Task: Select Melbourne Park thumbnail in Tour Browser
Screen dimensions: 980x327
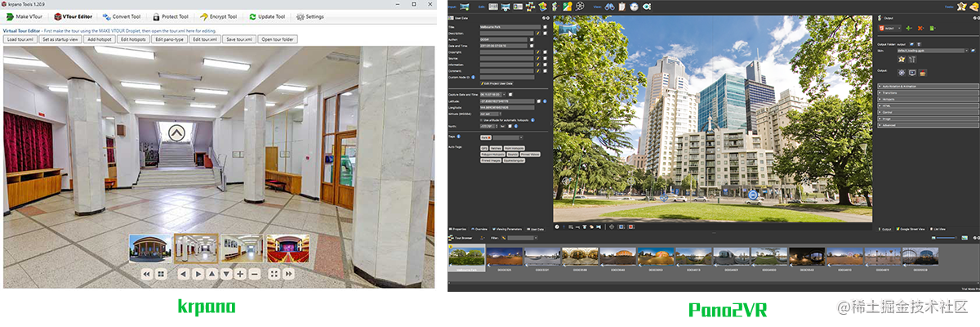Action: (466, 256)
